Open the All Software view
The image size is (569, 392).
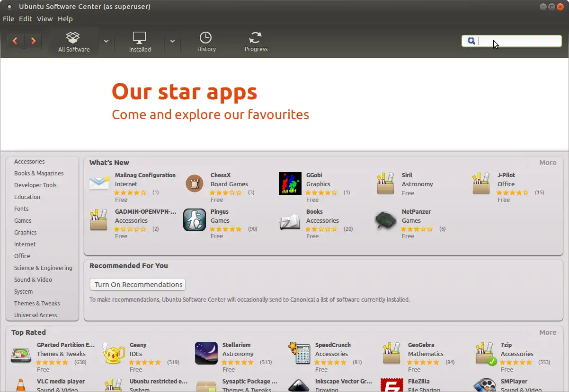point(73,42)
